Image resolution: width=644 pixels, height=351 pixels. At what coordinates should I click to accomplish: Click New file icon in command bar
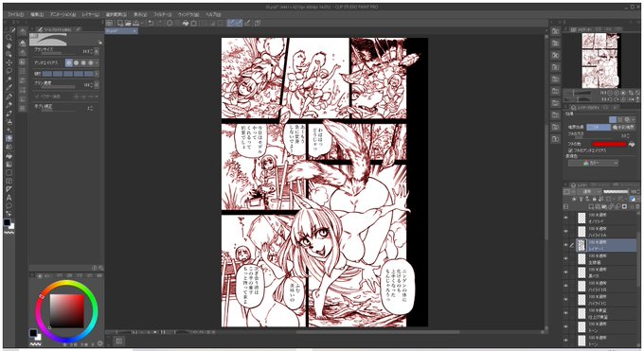click(x=120, y=23)
